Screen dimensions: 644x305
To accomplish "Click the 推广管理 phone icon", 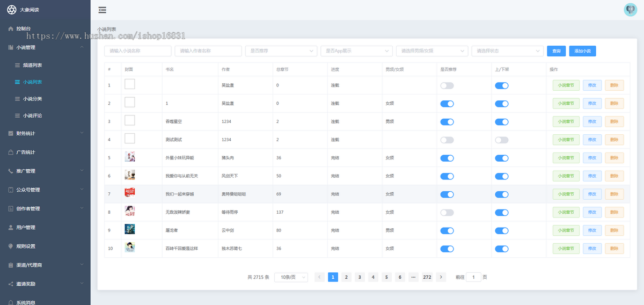I will pyautogui.click(x=11, y=171).
